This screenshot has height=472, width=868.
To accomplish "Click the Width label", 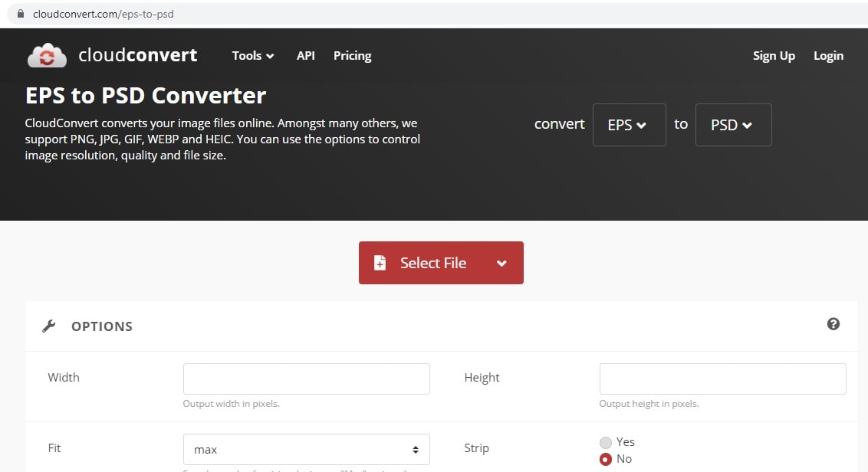I will pos(64,378).
